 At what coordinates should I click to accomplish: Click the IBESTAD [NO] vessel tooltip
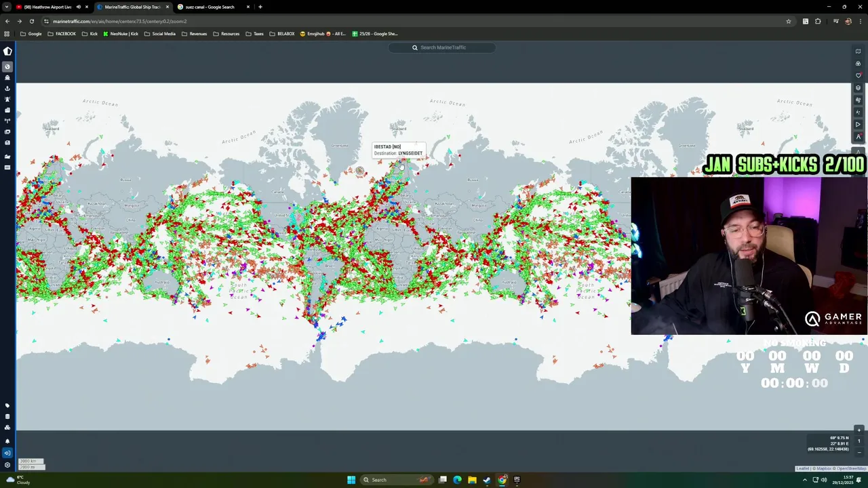[399, 150]
